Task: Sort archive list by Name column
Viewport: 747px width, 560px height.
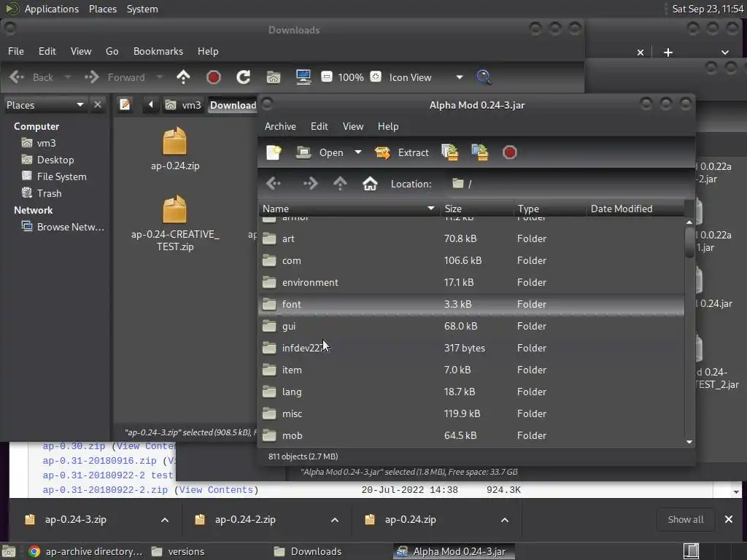Action: [349, 209]
